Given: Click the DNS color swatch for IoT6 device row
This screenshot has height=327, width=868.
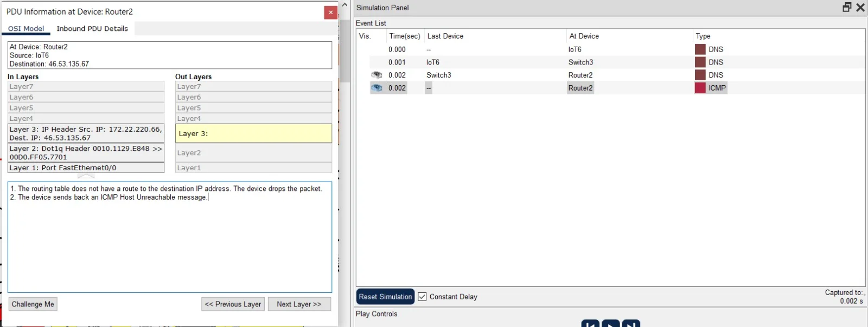Looking at the screenshot, I should 700,49.
